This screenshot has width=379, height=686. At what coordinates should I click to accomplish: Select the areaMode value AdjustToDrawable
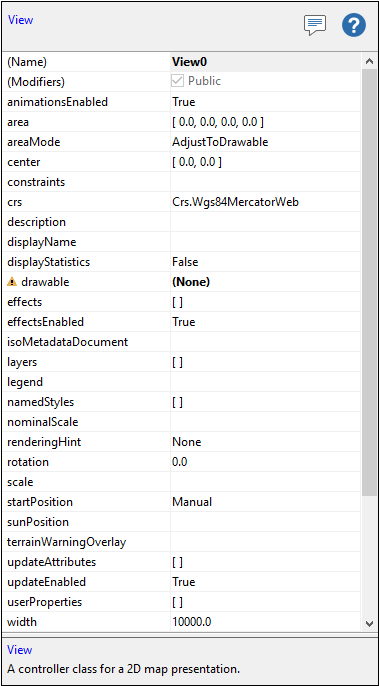pos(220,142)
